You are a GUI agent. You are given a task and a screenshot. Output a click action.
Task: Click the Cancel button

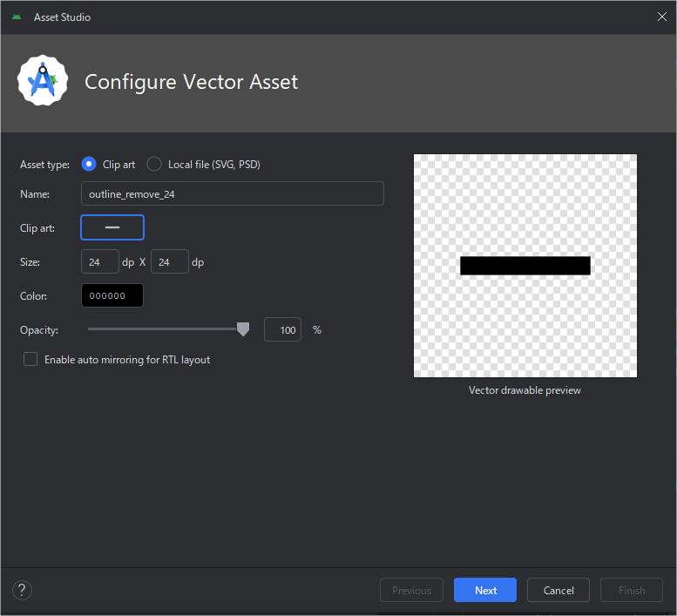pos(559,590)
